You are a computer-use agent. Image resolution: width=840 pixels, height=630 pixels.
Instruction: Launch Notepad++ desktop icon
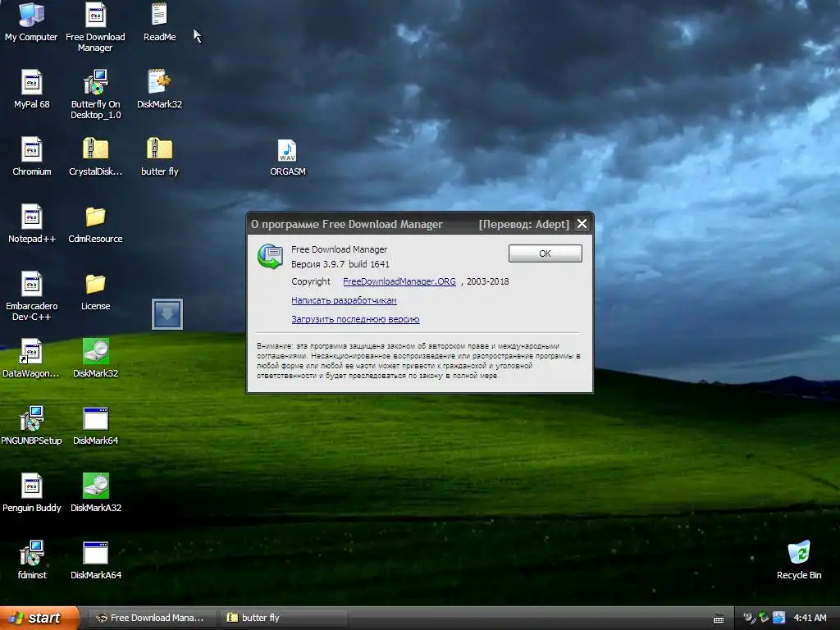click(32, 225)
